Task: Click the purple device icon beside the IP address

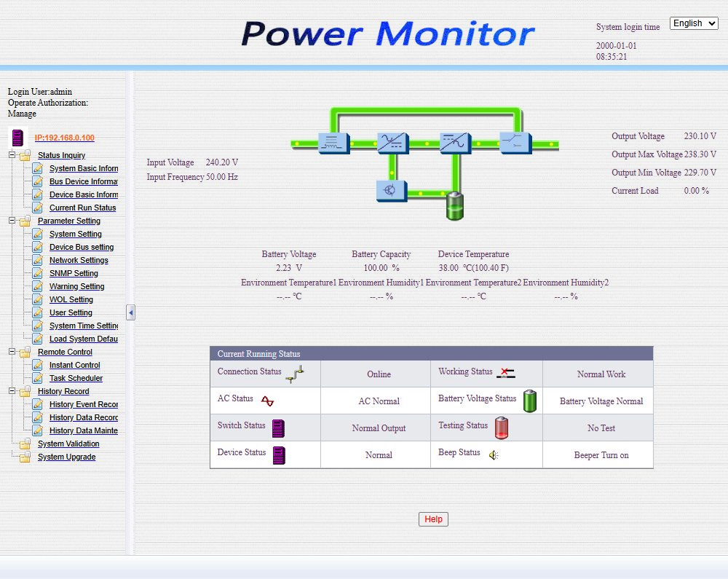Action: point(17,137)
